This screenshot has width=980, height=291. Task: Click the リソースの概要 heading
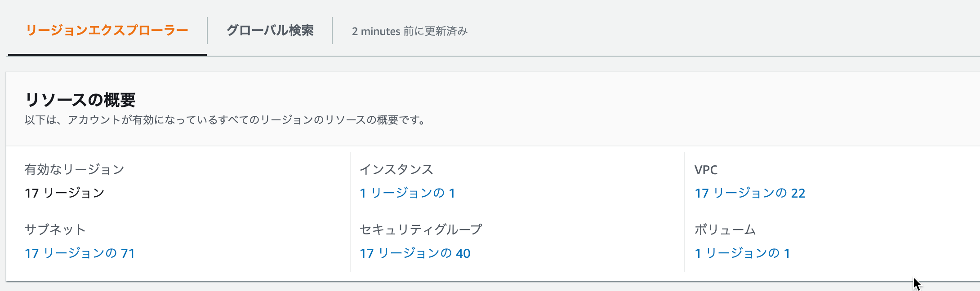(80, 100)
